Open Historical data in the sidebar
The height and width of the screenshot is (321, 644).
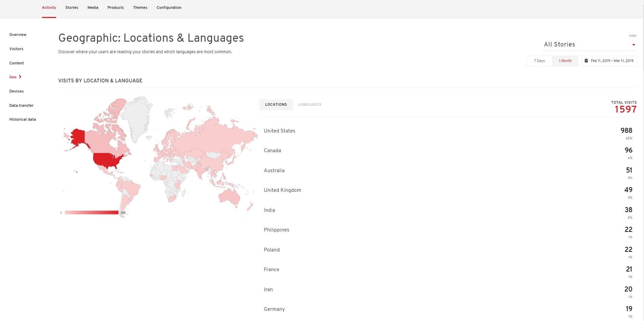click(23, 119)
